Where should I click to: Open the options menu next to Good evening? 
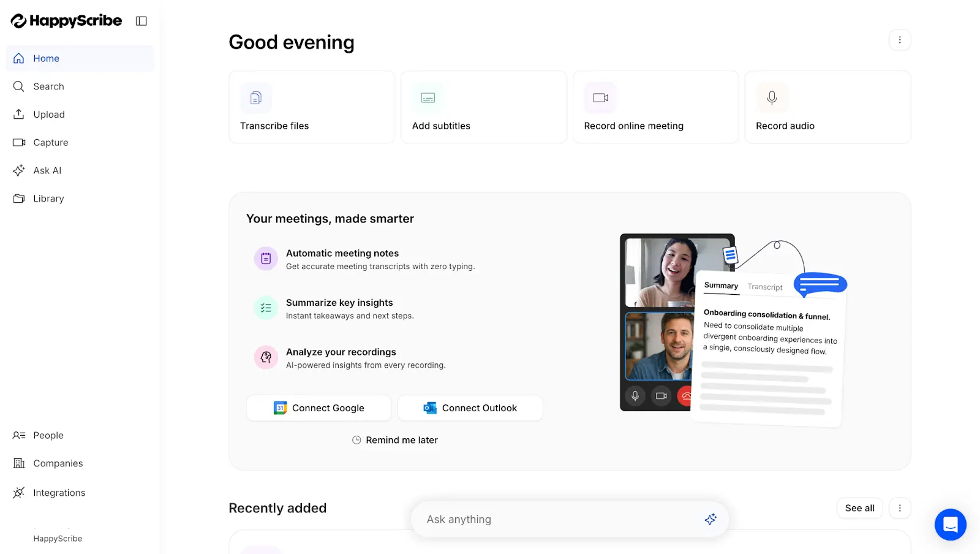click(900, 39)
